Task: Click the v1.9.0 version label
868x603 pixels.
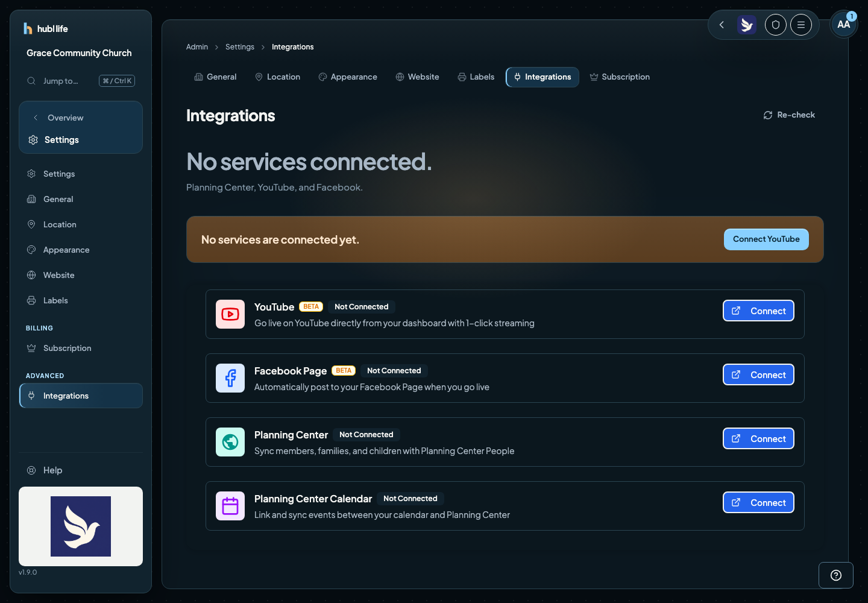Action: tap(28, 572)
